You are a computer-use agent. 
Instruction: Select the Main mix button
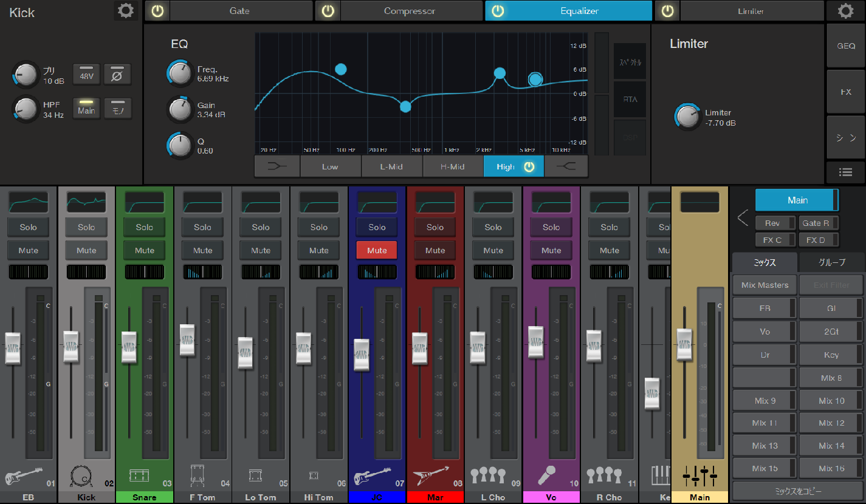pyautogui.click(x=797, y=200)
